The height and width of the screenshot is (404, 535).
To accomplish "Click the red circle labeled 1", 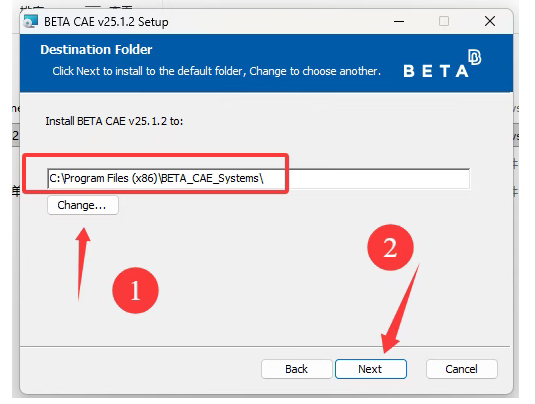I will point(135,290).
